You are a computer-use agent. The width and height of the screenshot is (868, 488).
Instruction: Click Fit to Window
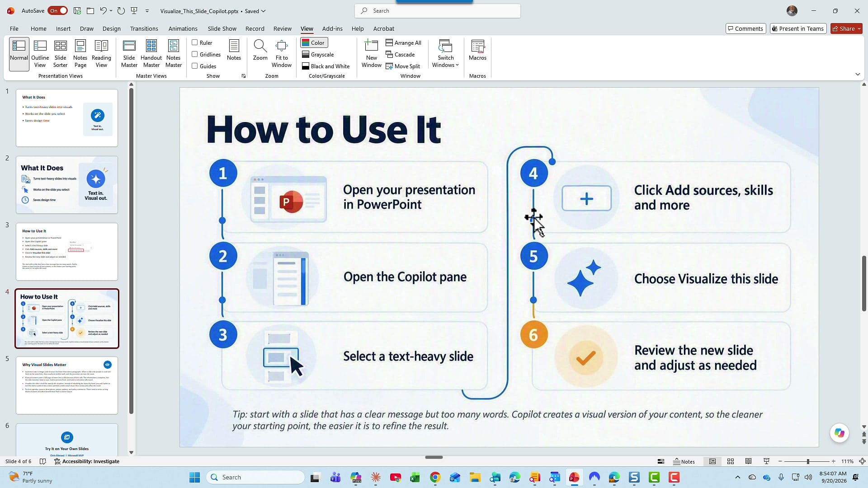point(282,54)
